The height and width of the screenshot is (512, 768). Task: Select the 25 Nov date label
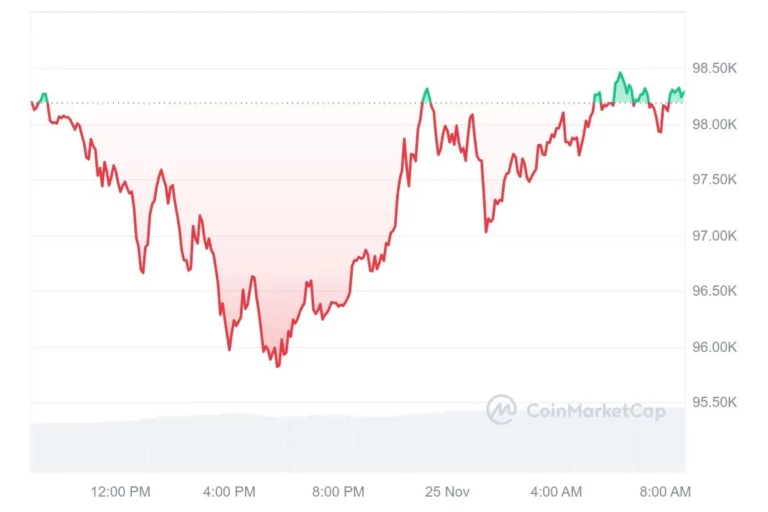[447, 491]
